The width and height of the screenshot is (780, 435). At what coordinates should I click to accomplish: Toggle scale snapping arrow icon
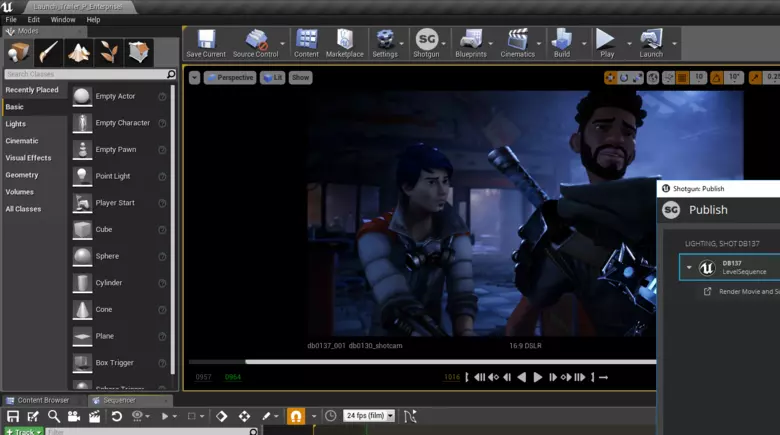tap(755, 78)
